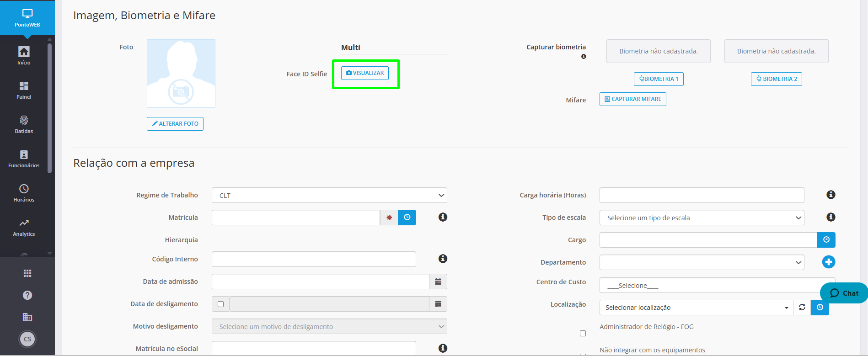Open Horários in the sidebar
868x356 pixels.
click(24, 193)
